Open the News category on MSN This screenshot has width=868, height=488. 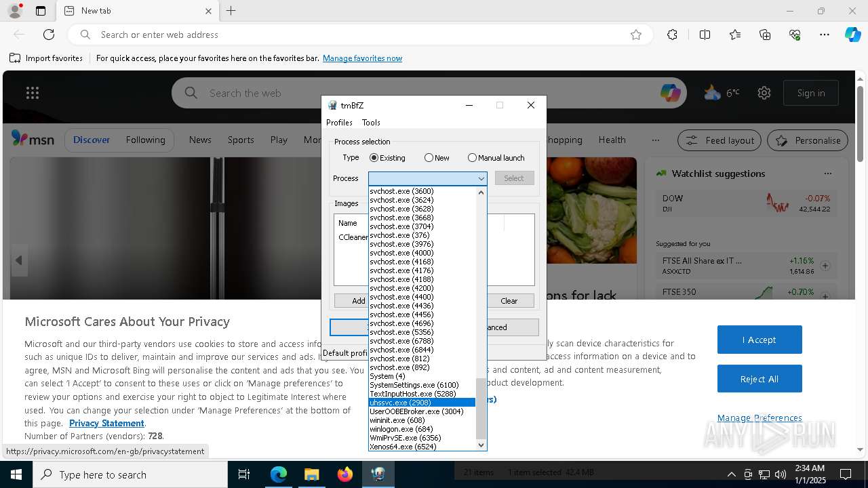point(200,140)
